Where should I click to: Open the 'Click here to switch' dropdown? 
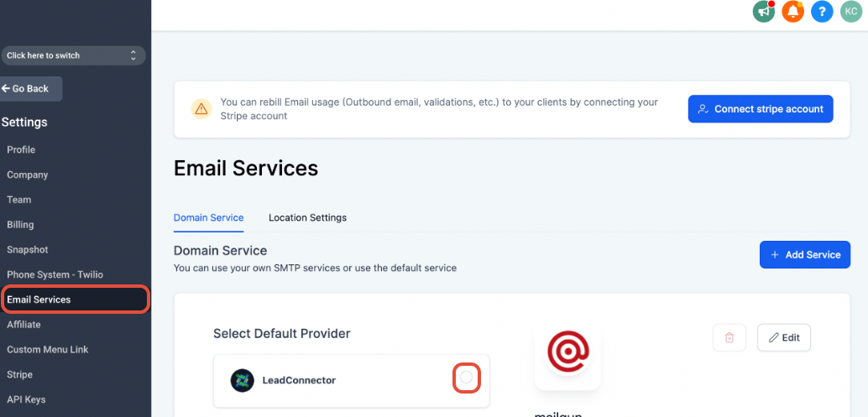click(73, 55)
